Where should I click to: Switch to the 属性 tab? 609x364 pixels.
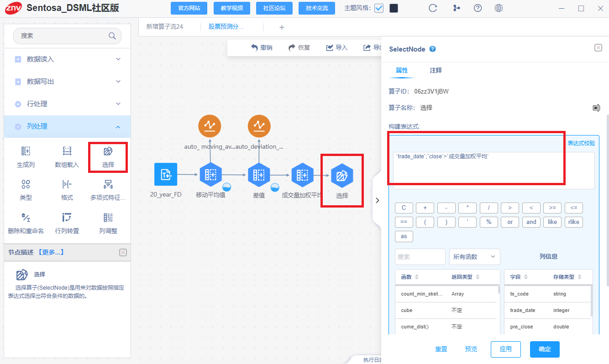pyautogui.click(x=402, y=71)
